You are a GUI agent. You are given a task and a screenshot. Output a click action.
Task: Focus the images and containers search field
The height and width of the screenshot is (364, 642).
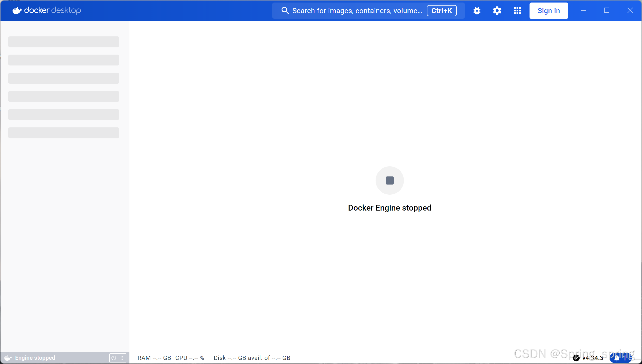(x=357, y=11)
